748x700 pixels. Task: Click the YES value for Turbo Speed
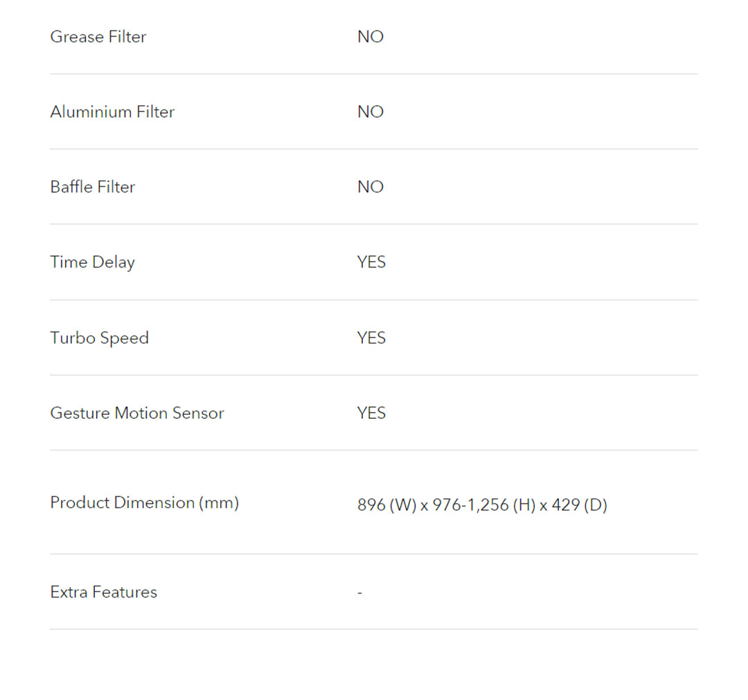(371, 338)
